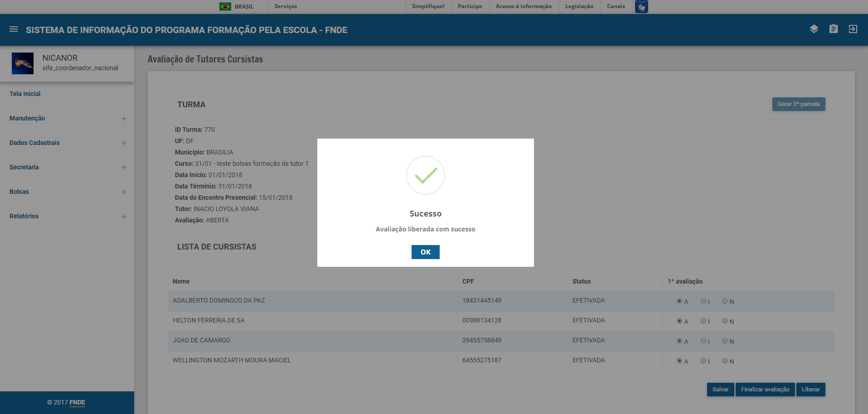
Task: Expand the Relatórios plus icon
Action: click(x=124, y=217)
